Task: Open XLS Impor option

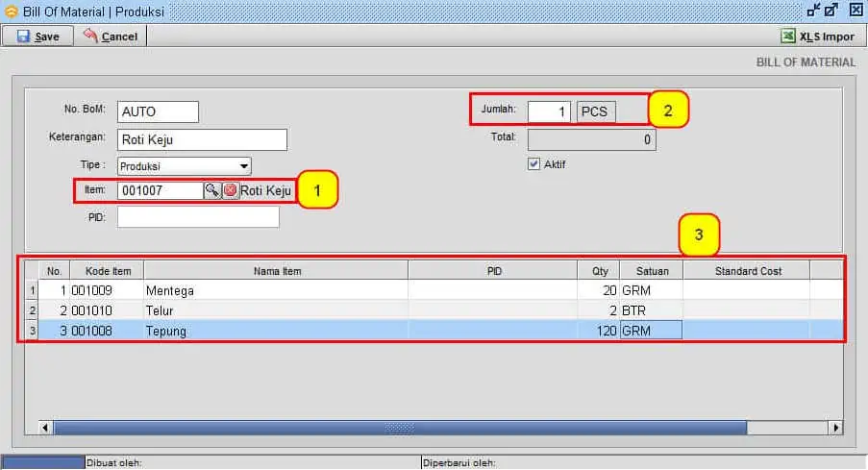Action: tap(818, 37)
